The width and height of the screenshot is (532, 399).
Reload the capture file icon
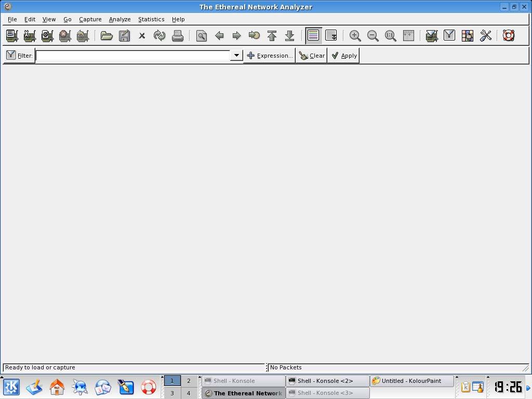click(x=159, y=36)
